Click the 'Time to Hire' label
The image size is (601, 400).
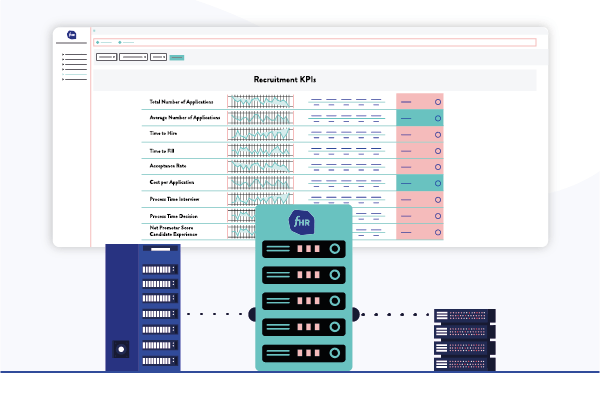pyautogui.click(x=163, y=133)
